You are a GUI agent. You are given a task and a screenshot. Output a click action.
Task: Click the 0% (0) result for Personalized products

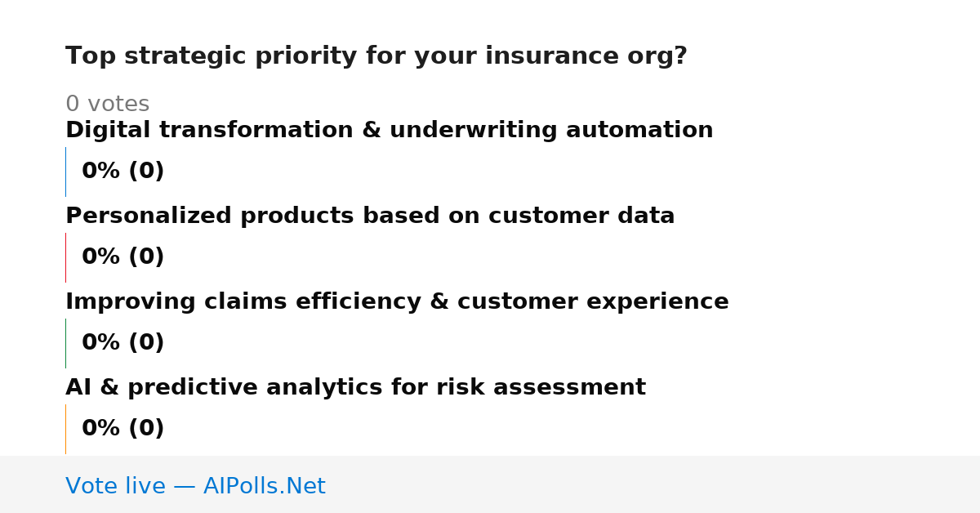123,257
